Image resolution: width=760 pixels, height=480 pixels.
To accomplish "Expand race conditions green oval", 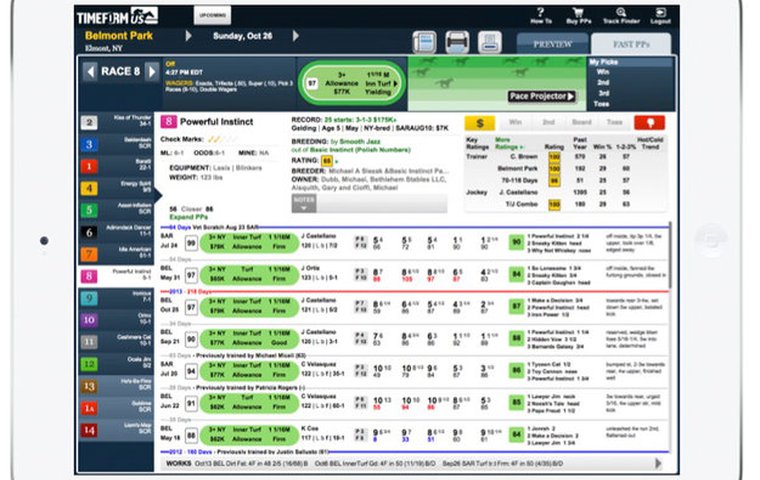I will [352, 83].
